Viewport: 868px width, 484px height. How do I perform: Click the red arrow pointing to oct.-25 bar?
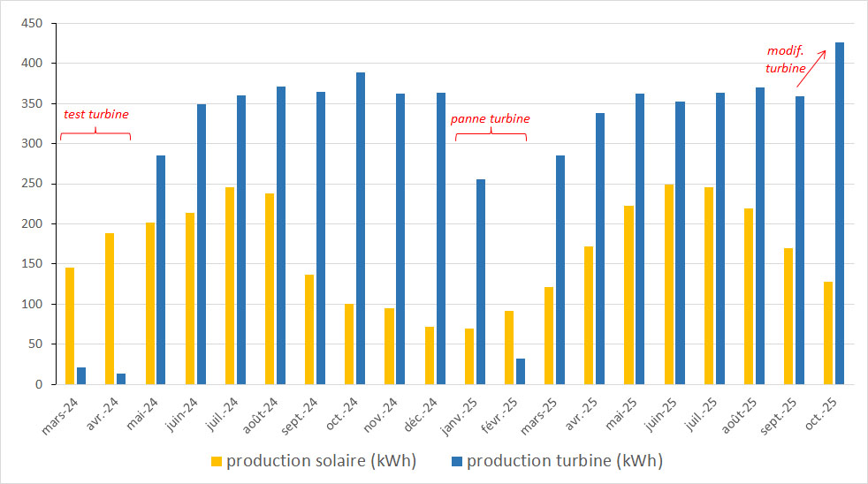(x=811, y=66)
